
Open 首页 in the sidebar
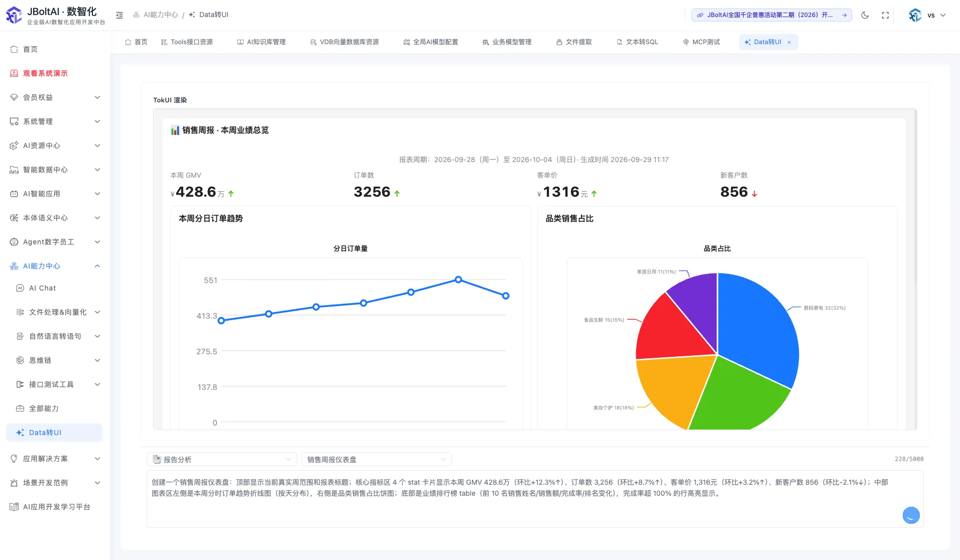(55, 49)
